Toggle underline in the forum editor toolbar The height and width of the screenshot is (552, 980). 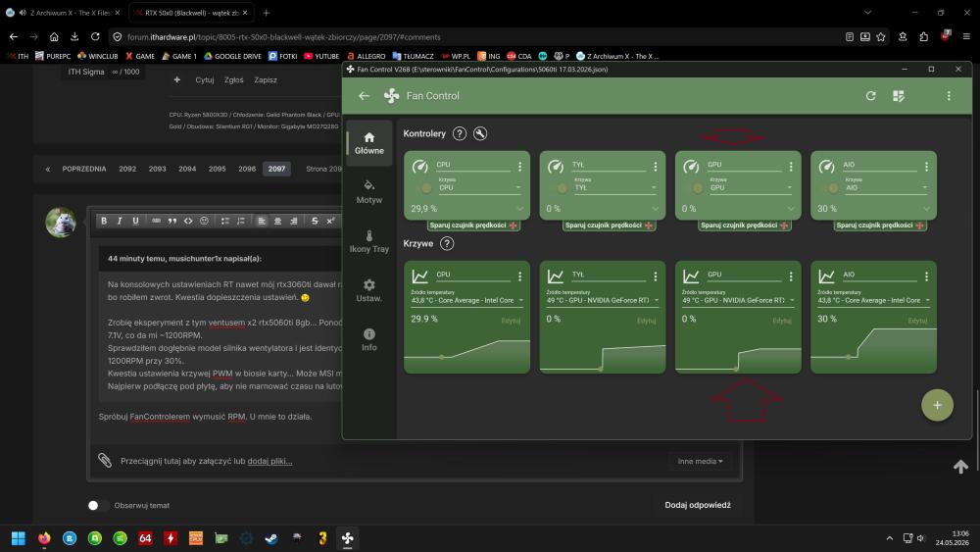click(x=135, y=221)
